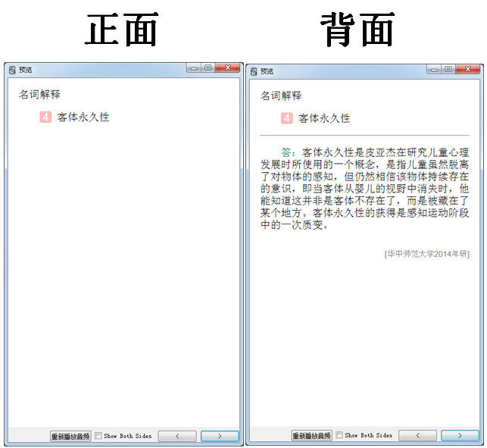Click the pink number 4 badge on left card
The height and width of the screenshot is (448, 487).
point(45,117)
